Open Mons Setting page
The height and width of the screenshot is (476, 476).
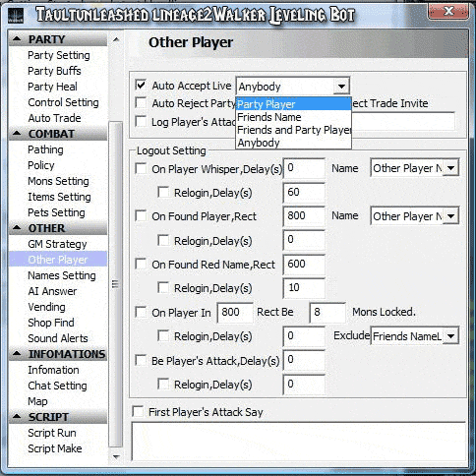click(x=58, y=181)
